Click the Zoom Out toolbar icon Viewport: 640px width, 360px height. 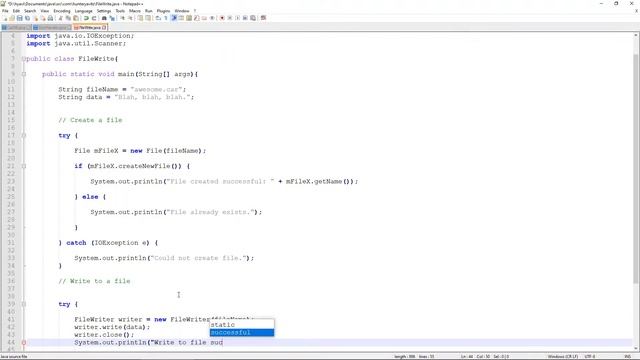pyautogui.click(x=130, y=18)
